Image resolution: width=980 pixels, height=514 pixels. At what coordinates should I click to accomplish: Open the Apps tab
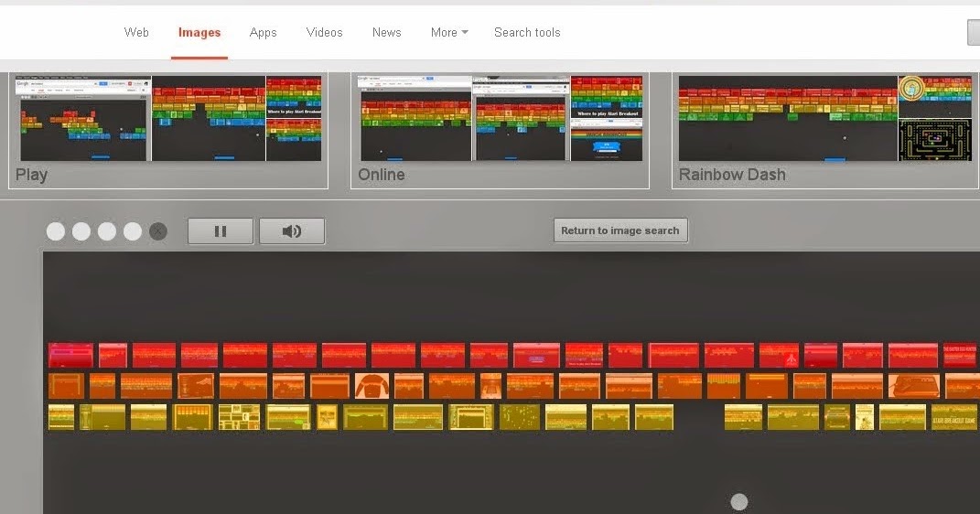pos(264,33)
